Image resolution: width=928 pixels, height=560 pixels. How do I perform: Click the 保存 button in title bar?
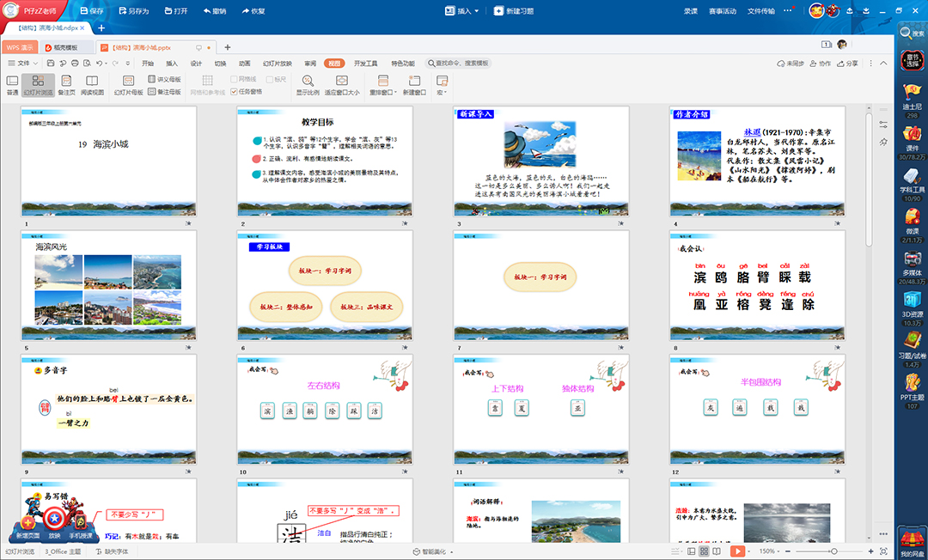tap(92, 10)
